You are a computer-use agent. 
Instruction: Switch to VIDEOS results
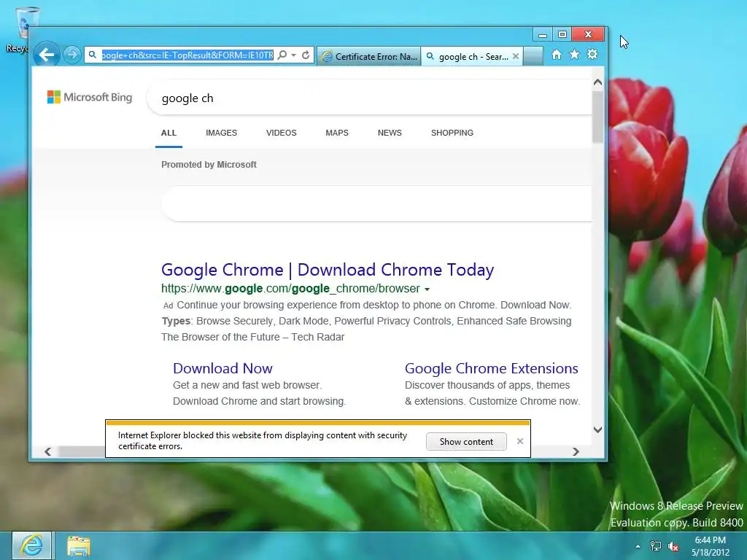[281, 133]
